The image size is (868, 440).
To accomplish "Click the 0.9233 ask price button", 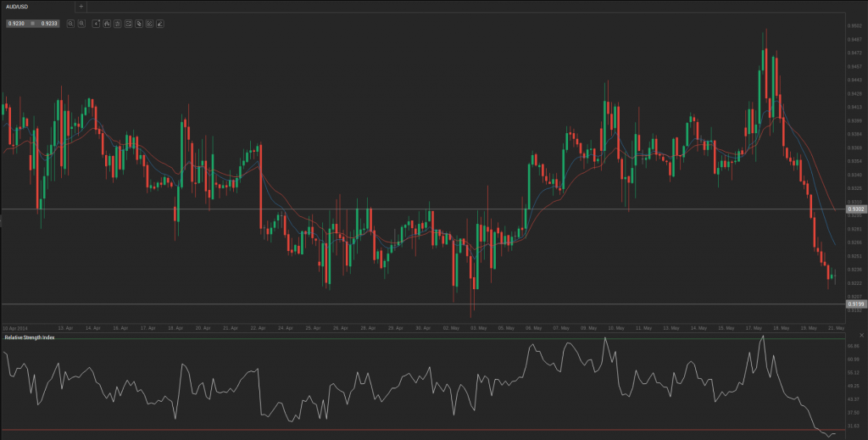I will pos(49,24).
